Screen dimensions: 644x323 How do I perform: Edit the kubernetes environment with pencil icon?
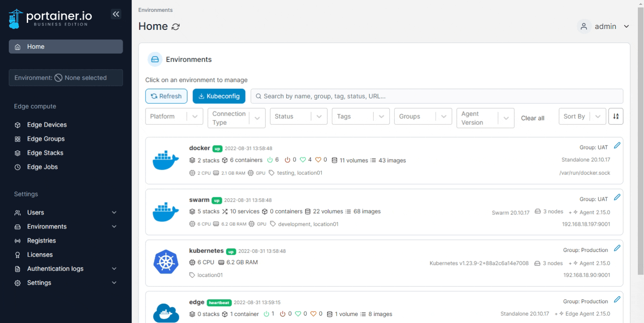[617, 248]
